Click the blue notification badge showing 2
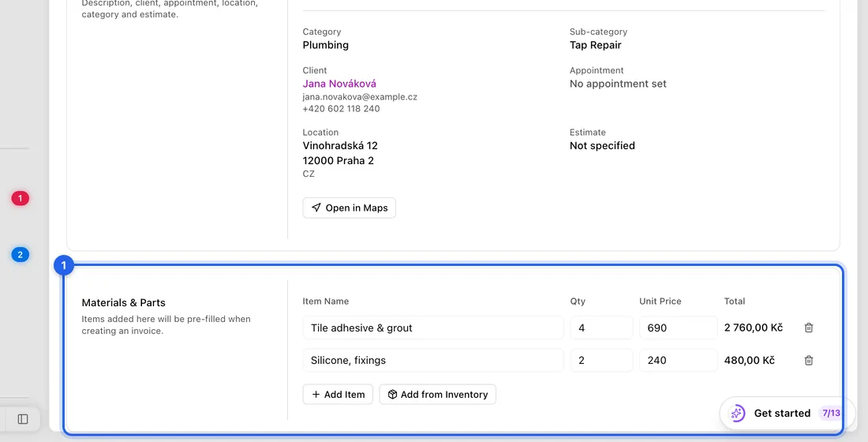The width and height of the screenshot is (868, 442). (20, 255)
